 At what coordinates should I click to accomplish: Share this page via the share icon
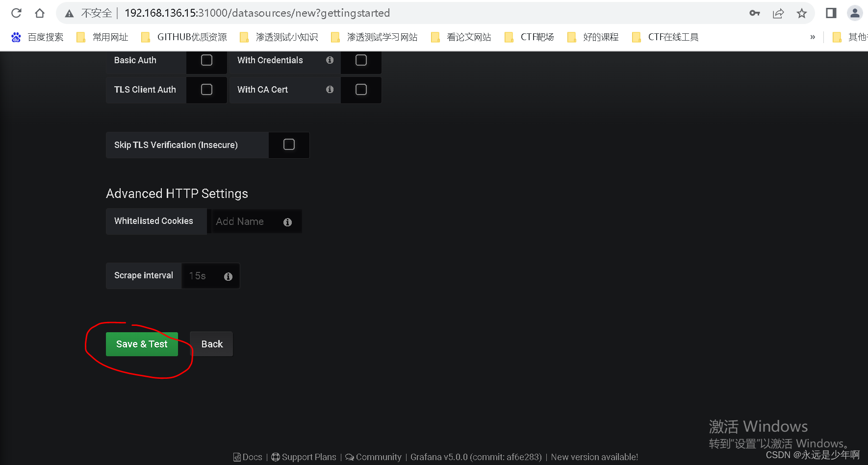coord(778,13)
